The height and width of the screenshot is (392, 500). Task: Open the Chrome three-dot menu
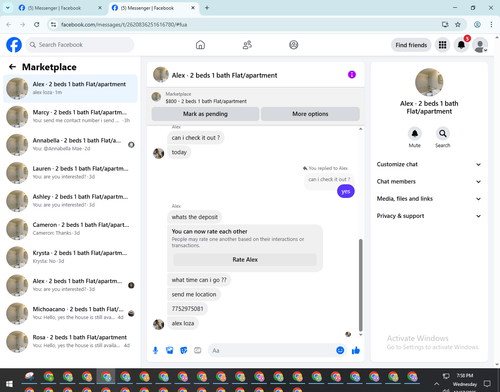(491, 24)
